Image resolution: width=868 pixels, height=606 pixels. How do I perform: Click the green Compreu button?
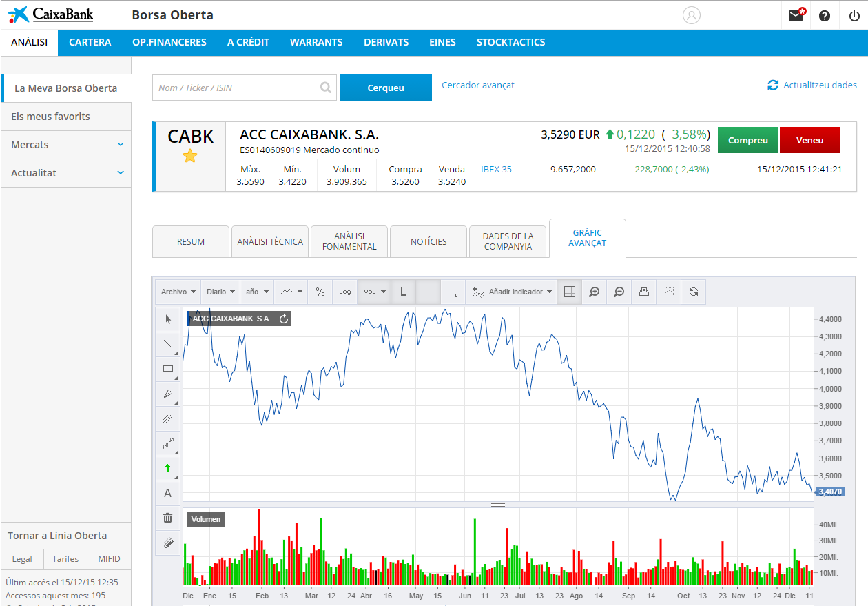[x=747, y=139]
